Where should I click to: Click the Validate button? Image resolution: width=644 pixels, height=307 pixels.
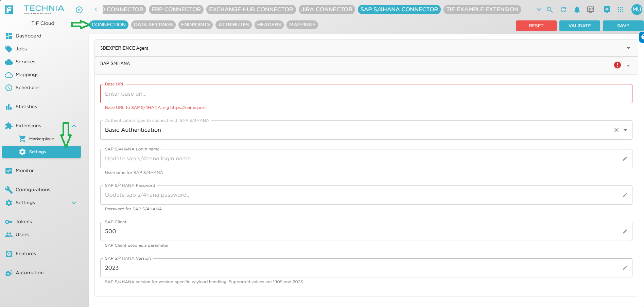click(x=579, y=26)
